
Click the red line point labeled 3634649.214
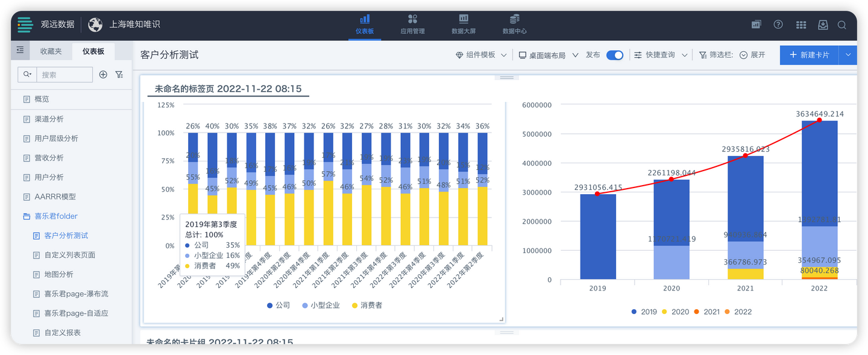[x=819, y=120]
